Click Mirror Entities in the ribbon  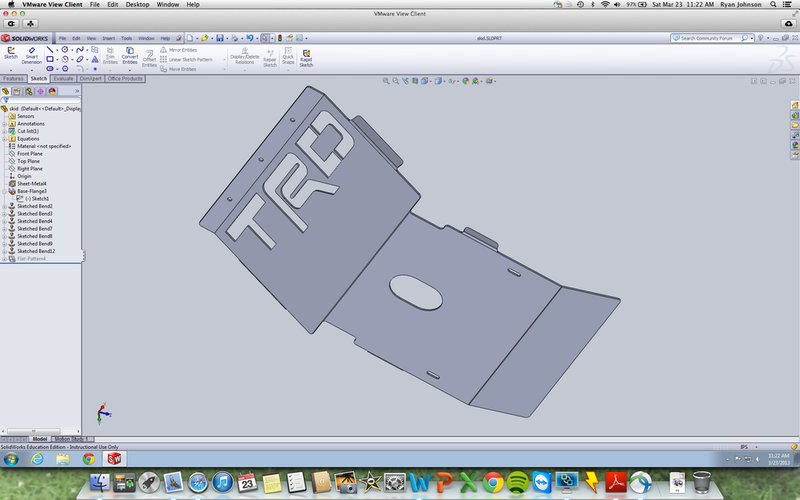[179, 50]
